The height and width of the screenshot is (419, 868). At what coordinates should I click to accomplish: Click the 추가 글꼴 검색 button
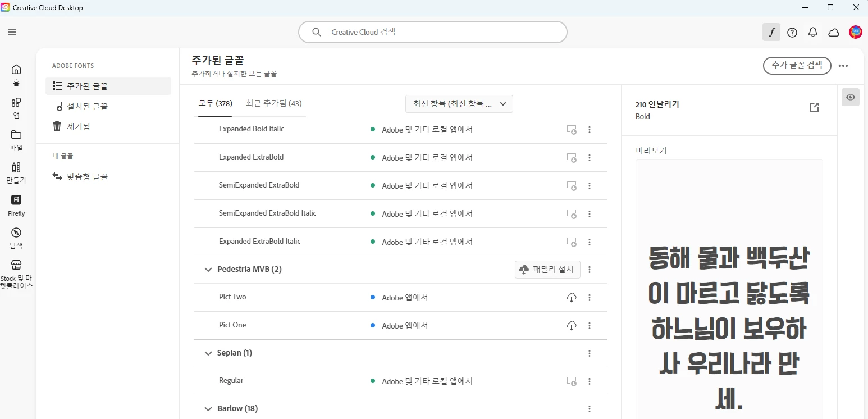(797, 65)
